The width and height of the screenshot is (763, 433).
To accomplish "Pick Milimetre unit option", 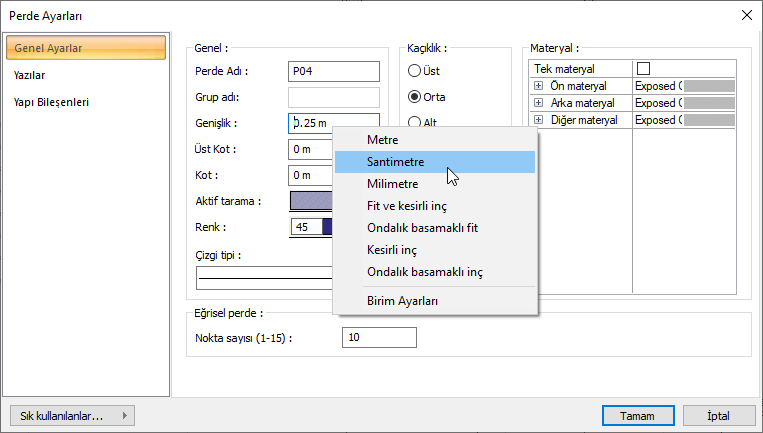I will pyautogui.click(x=392, y=183).
